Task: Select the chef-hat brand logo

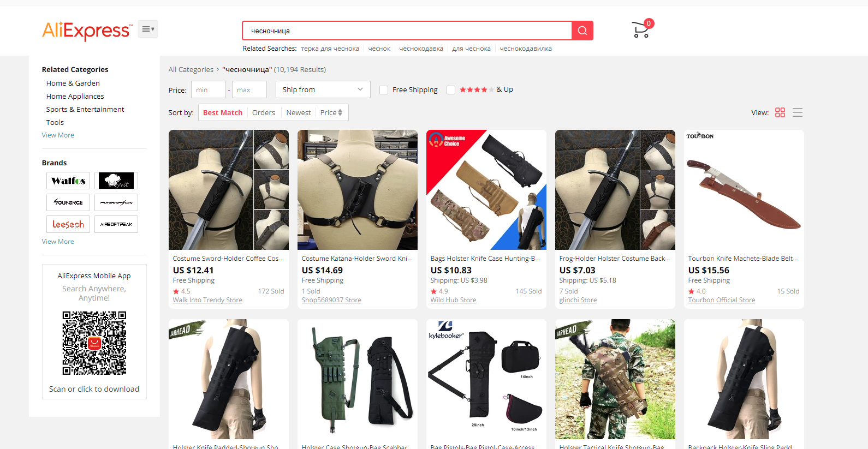Action: coord(116,181)
